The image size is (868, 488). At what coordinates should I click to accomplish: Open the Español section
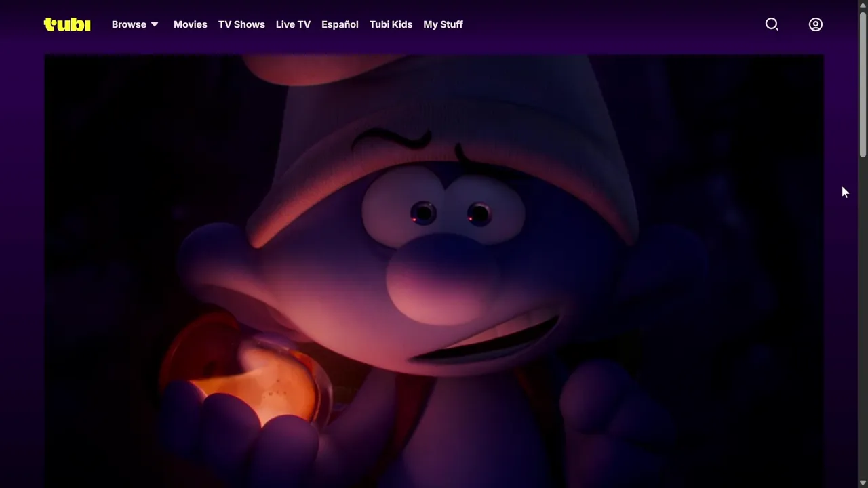coord(340,24)
